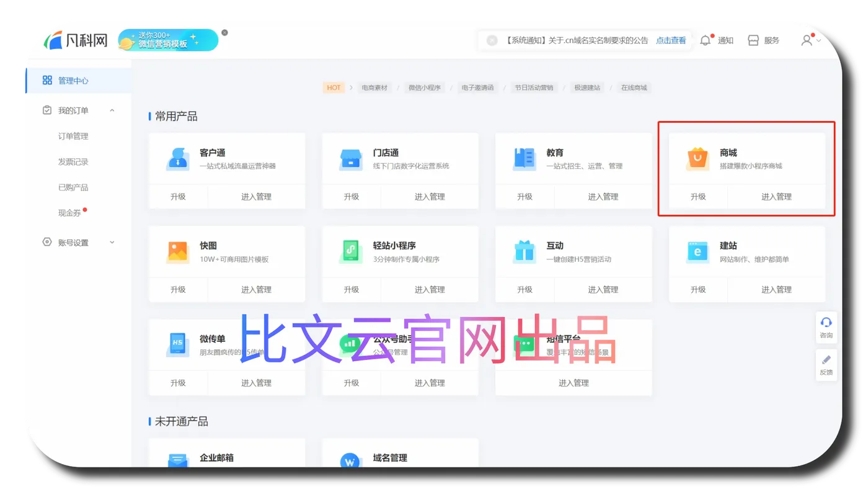This screenshot has height=489, width=868.
Task: Open the 微信营销模板 promo banner
Action: coord(168,40)
